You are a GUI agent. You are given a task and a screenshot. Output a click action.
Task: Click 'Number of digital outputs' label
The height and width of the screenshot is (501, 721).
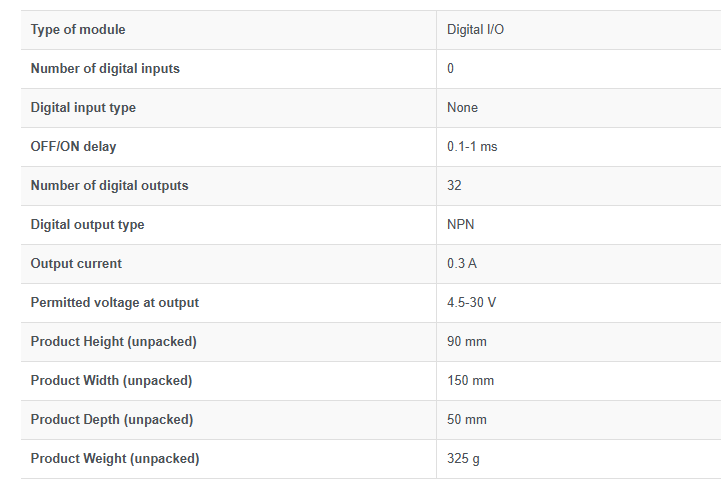click(109, 186)
